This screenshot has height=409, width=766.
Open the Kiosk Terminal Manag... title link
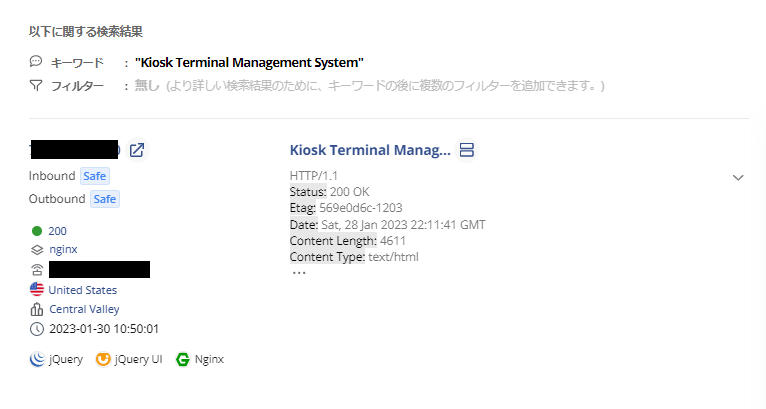(370, 150)
